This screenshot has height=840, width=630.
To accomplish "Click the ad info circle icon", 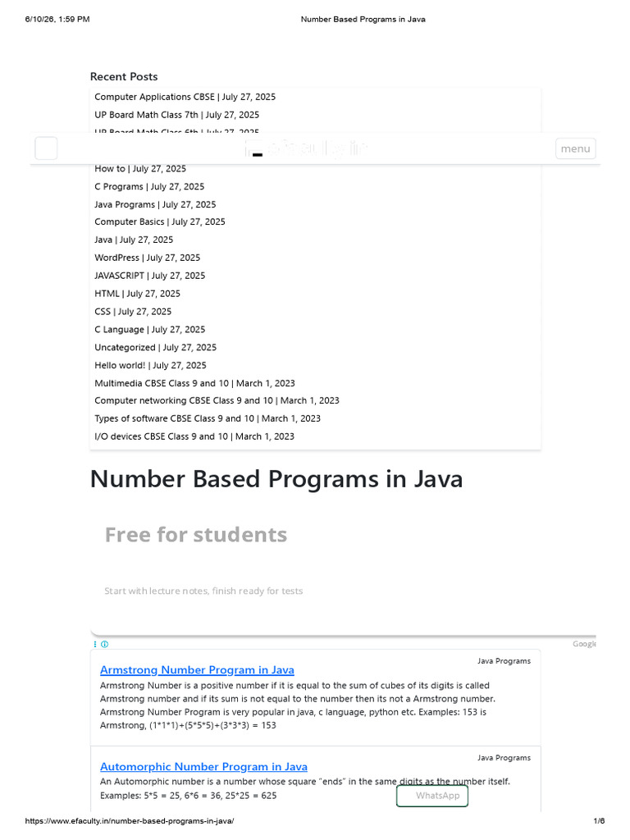I will [x=104, y=645].
